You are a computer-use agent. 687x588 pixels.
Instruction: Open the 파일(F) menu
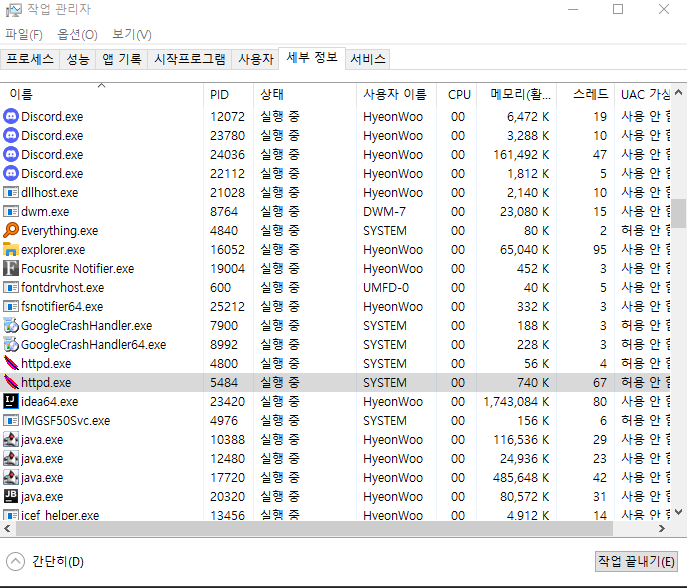pyautogui.click(x=24, y=35)
